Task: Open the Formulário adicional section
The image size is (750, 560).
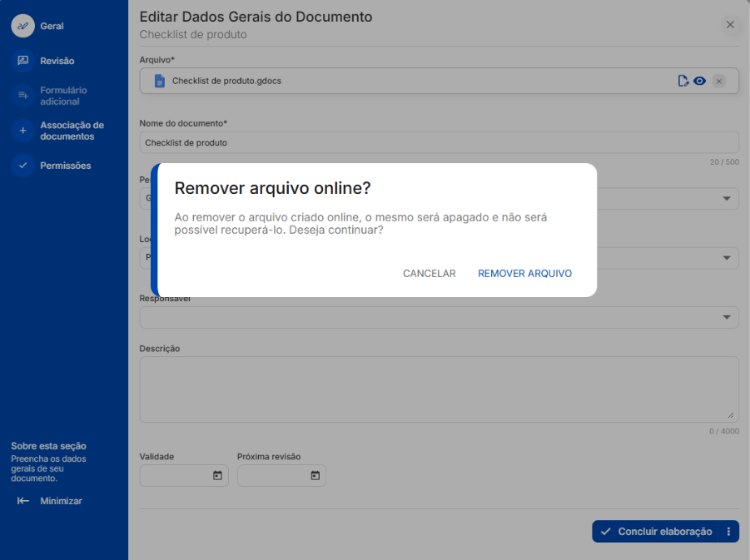Action: click(63, 96)
